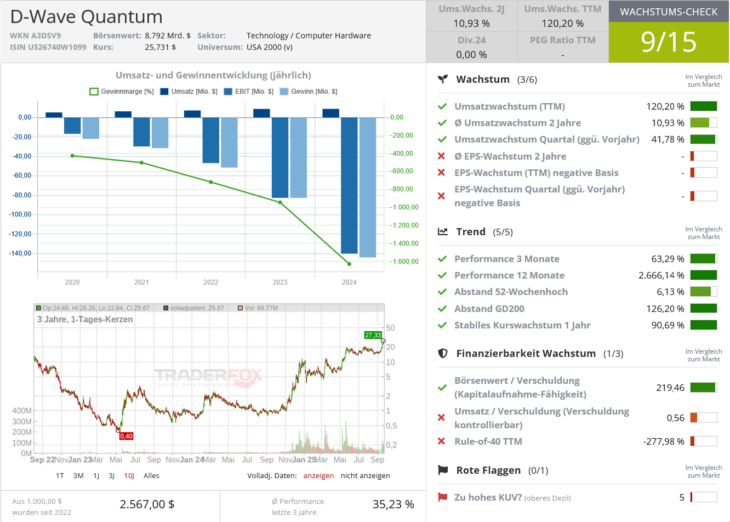The image size is (730, 522).
Task: Click the Abstand 52-Wochenhoch comparison bar
Action: pyautogui.click(x=703, y=292)
